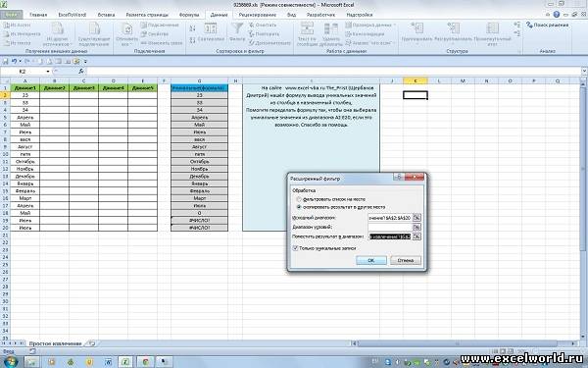Select 'copy result to another location' radio
Viewport: 588px width, 368px height.
click(299, 207)
